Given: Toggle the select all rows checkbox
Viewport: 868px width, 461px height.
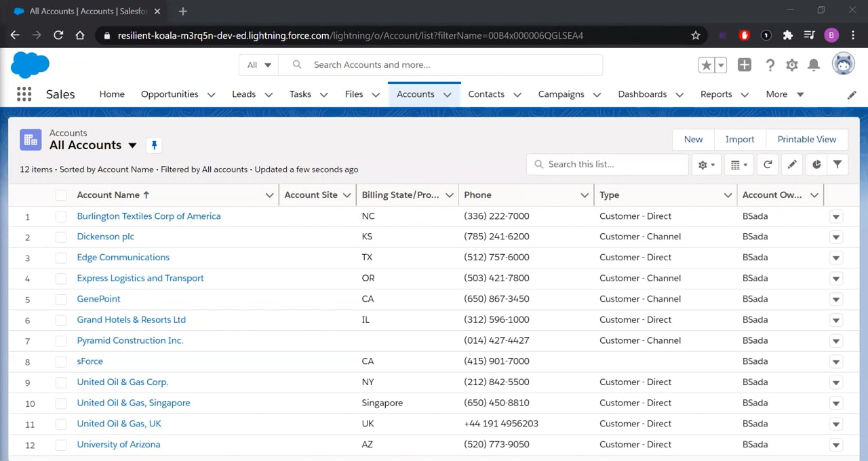Looking at the screenshot, I should (61, 195).
